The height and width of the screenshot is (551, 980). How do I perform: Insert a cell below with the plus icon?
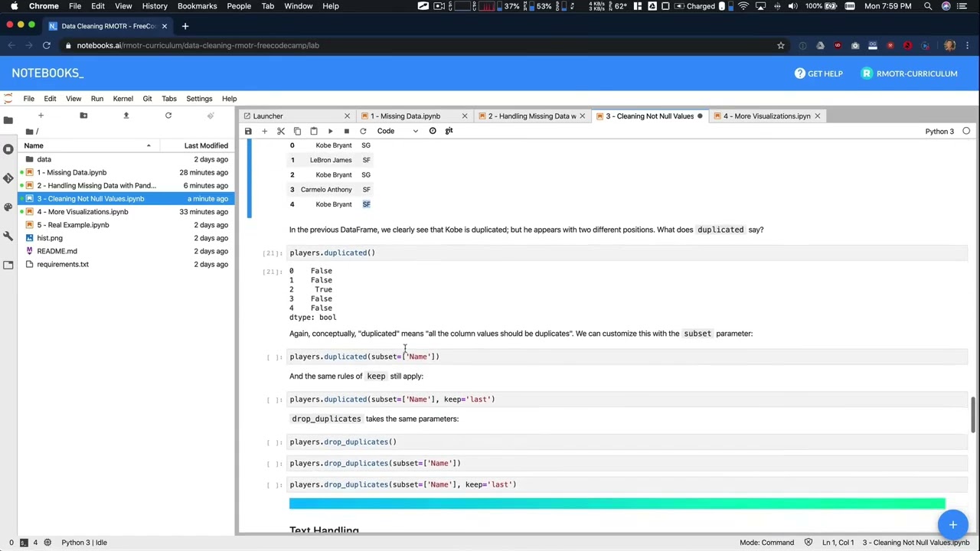click(264, 131)
